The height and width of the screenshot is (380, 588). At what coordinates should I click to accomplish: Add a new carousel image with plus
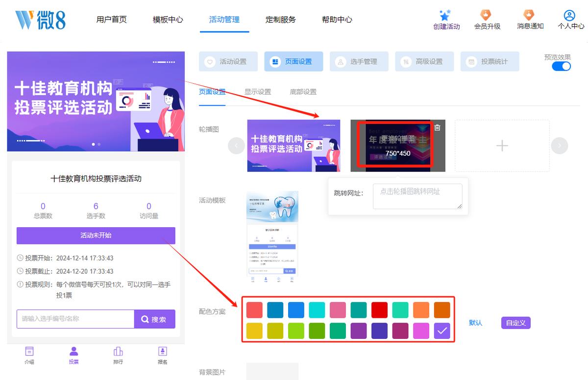tap(502, 145)
